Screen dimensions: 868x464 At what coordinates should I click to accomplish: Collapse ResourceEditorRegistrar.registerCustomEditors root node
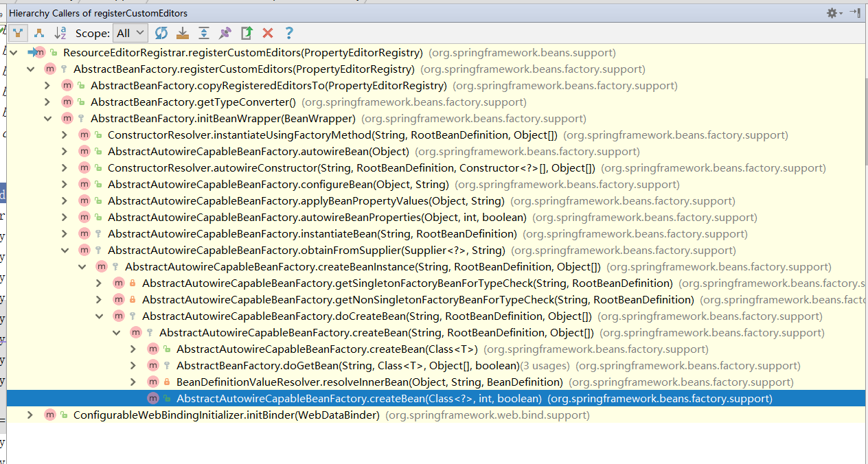pyautogui.click(x=13, y=53)
